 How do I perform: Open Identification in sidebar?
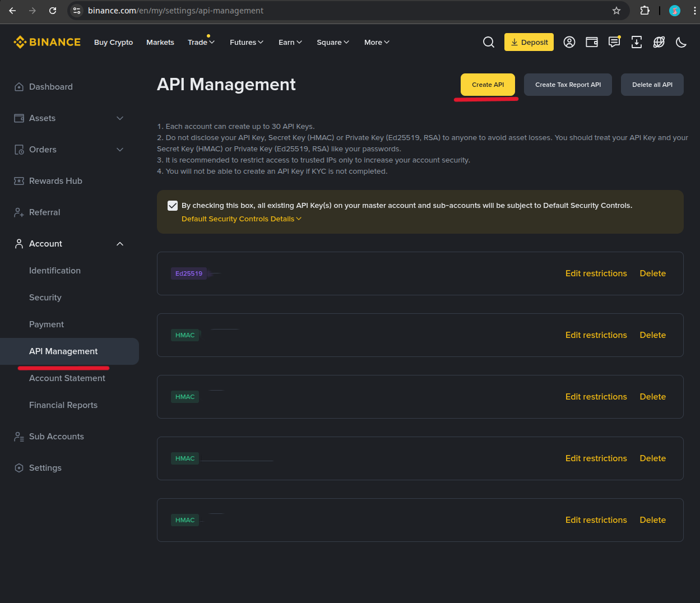pos(55,271)
